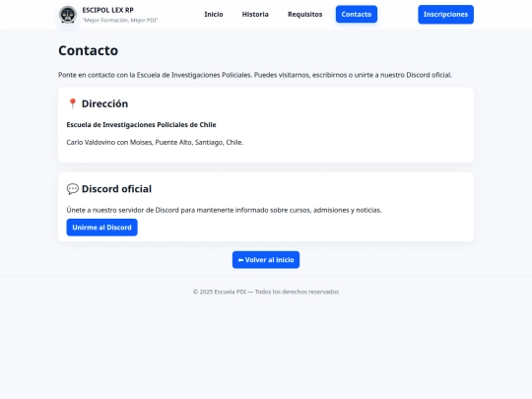Screen dimensions: 532x399
Task: Click the location pin icon beside Dirección
Action: [x=72, y=103]
